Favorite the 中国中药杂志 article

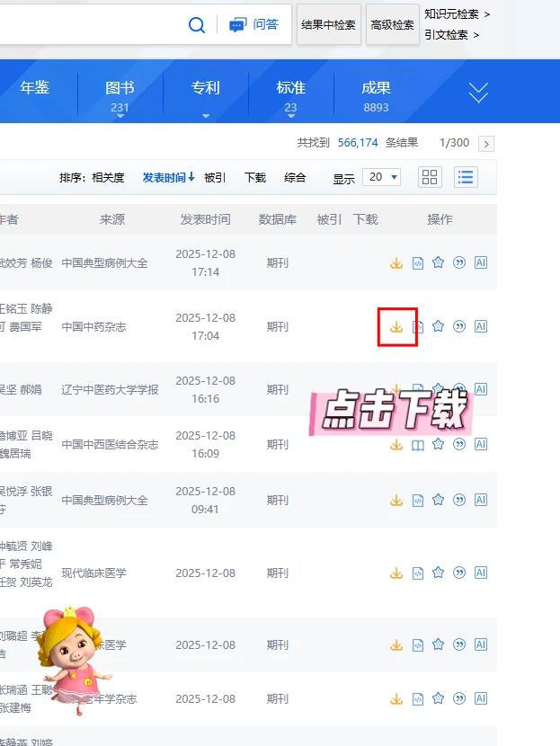click(438, 326)
